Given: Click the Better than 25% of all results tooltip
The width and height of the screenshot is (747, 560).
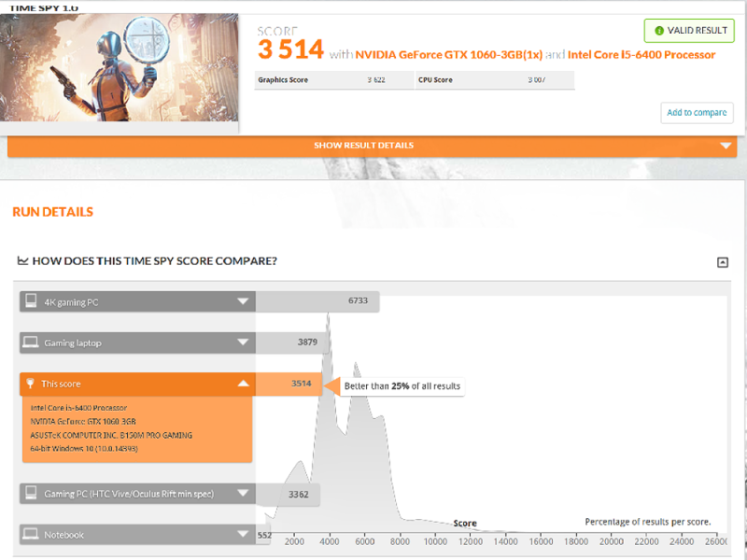Looking at the screenshot, I should 402,386.
